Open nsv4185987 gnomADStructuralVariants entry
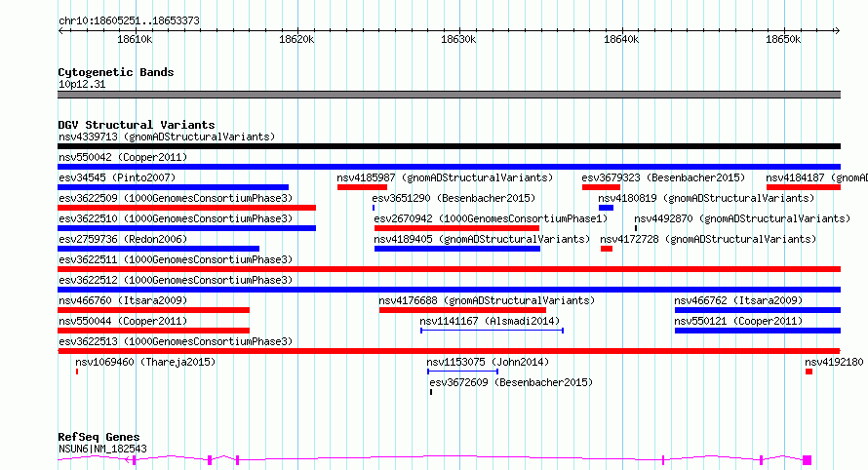868x470 pixels. click(445, 177)
